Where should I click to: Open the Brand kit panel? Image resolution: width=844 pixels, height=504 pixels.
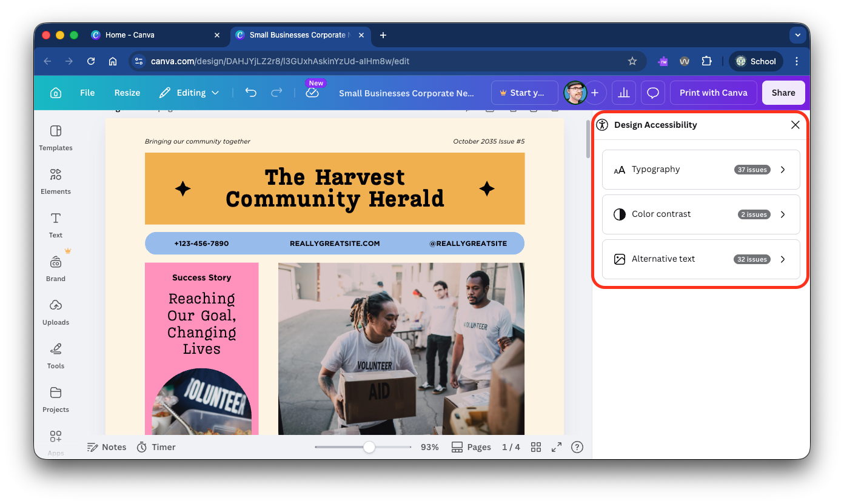56,269
